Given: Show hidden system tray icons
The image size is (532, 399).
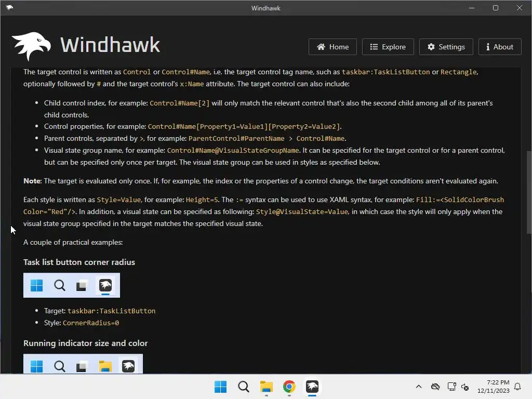Looking at the screenshot, I should [419, 387].
